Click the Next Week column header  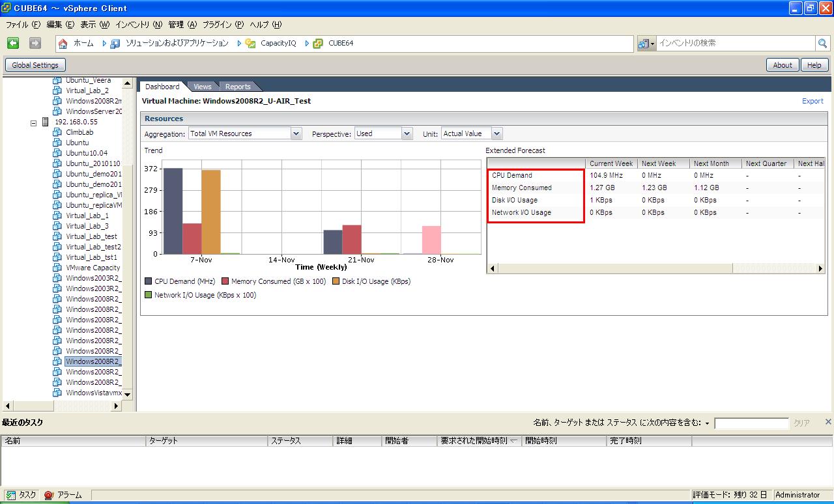click(x=663, y=163)
